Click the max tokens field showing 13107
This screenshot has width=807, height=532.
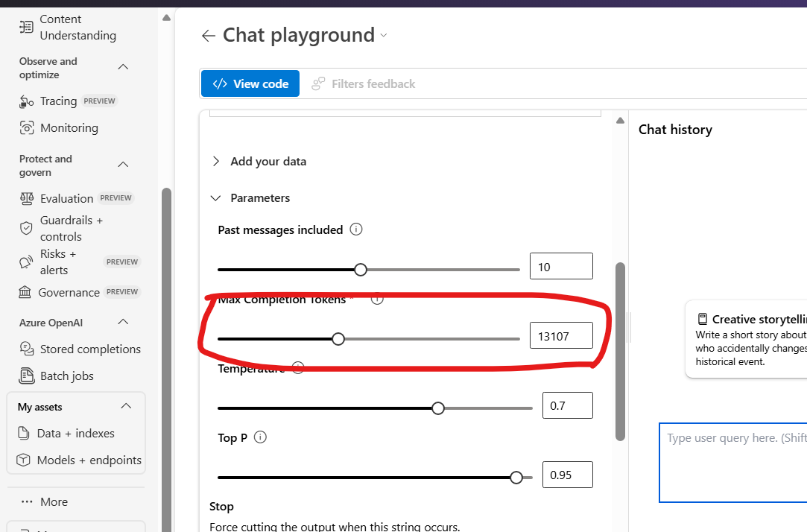[x=561, y=335]
